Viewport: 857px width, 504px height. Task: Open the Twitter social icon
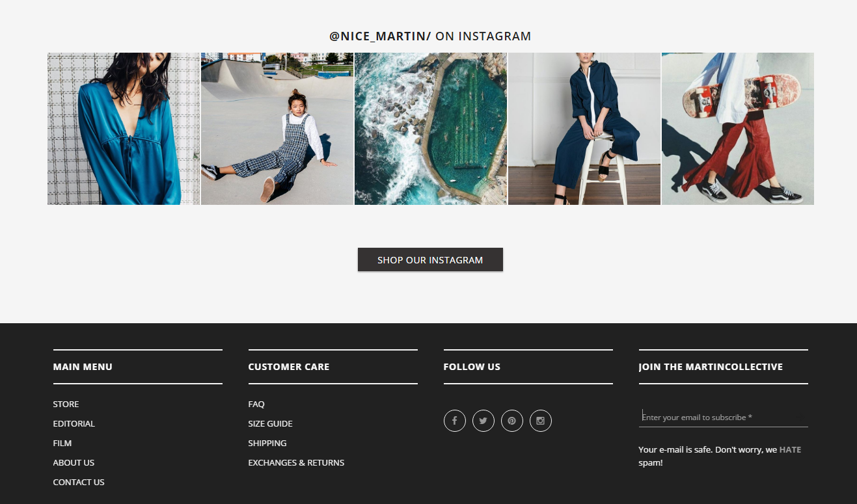[483, 421]
